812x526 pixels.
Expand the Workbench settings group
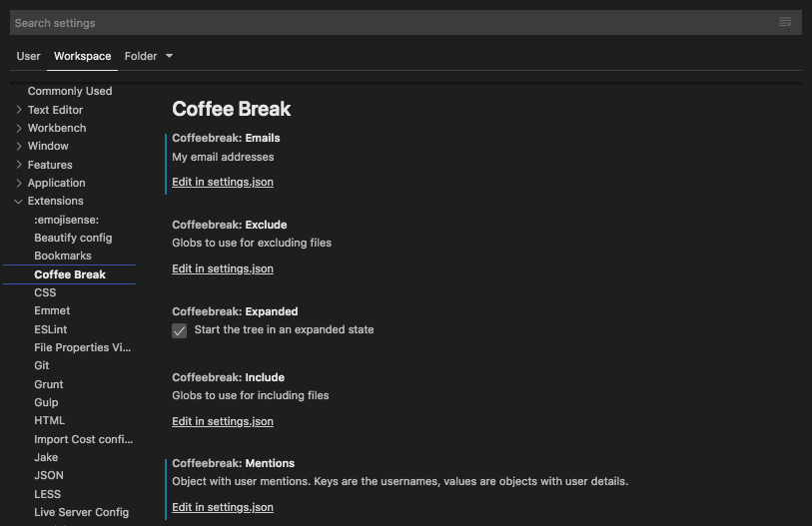coord(19,128)
